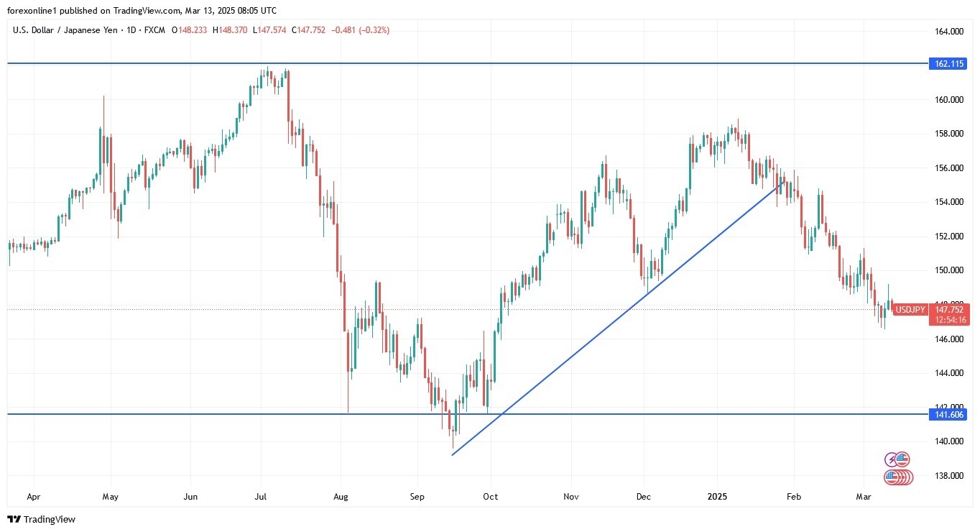Image resolution: width=980 pixels, height=532 pixels.
Task: Click the Jul label on time axis
Action: [261, 496]
